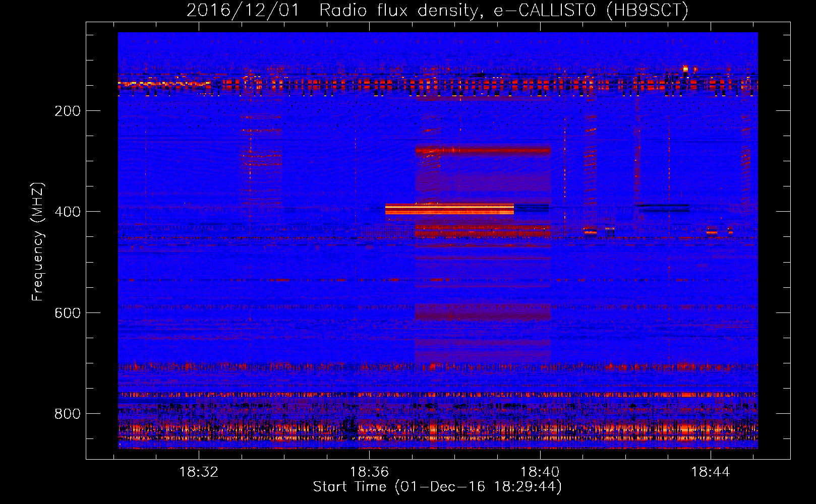Image resolution: width=816 pixels, height=504 pixels.
Task: Click the 200 frequency tick label
Action: pyautogui.click(x=68, y=111)
